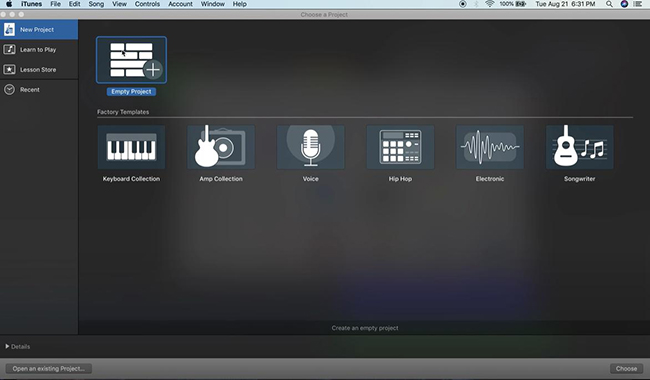
Task: Open the iTunes application menu
Action: coord(32,4)
